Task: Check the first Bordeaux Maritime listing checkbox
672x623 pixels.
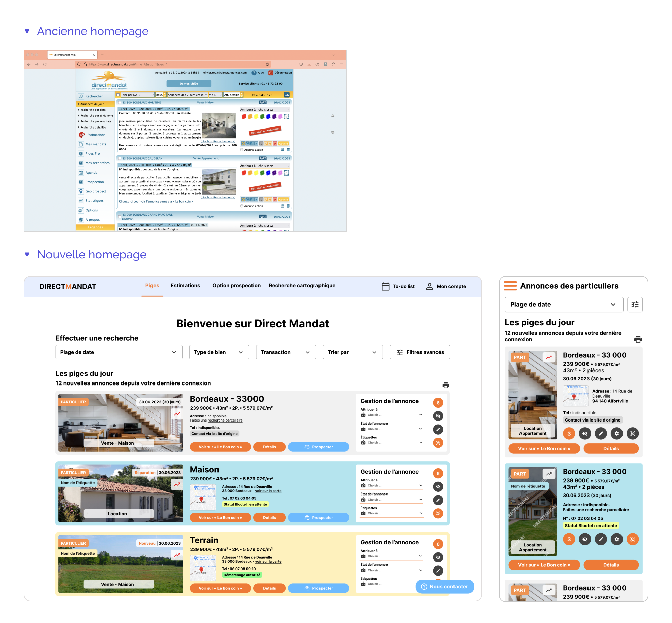Action: (120, 103)
